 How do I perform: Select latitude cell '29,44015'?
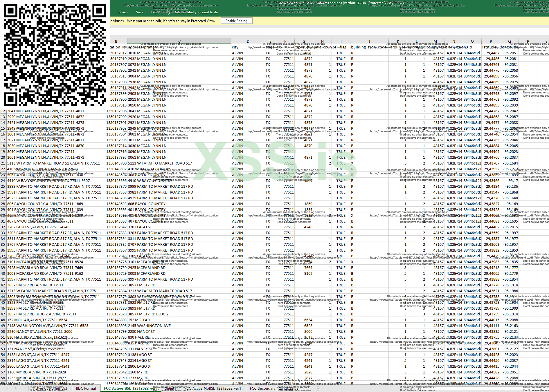click(x=491, y=320)
